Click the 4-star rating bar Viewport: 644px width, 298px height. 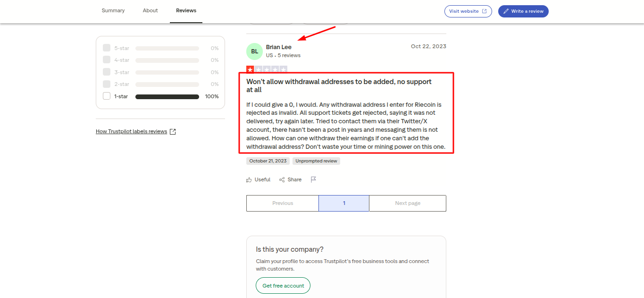[x=167, y=60]
